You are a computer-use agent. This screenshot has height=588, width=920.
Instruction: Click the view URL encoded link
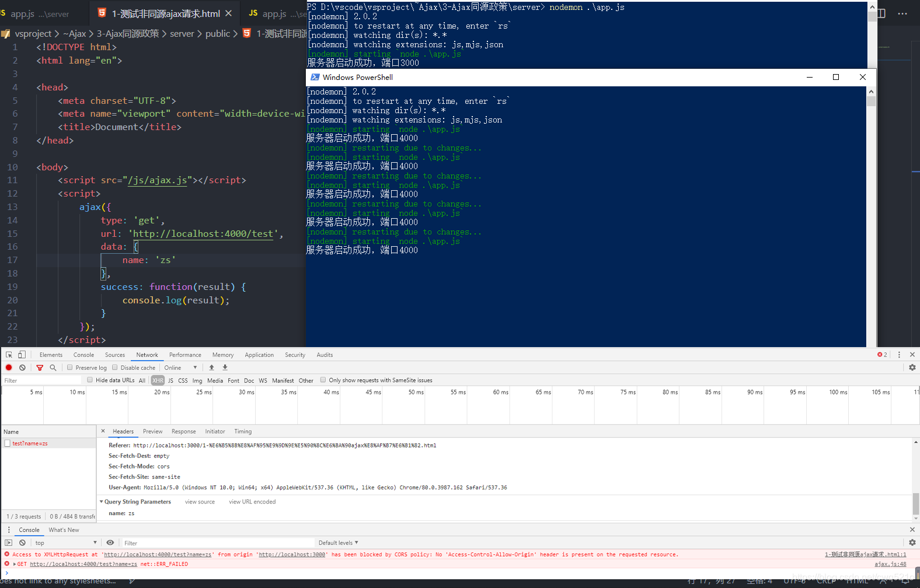[252, 502]
